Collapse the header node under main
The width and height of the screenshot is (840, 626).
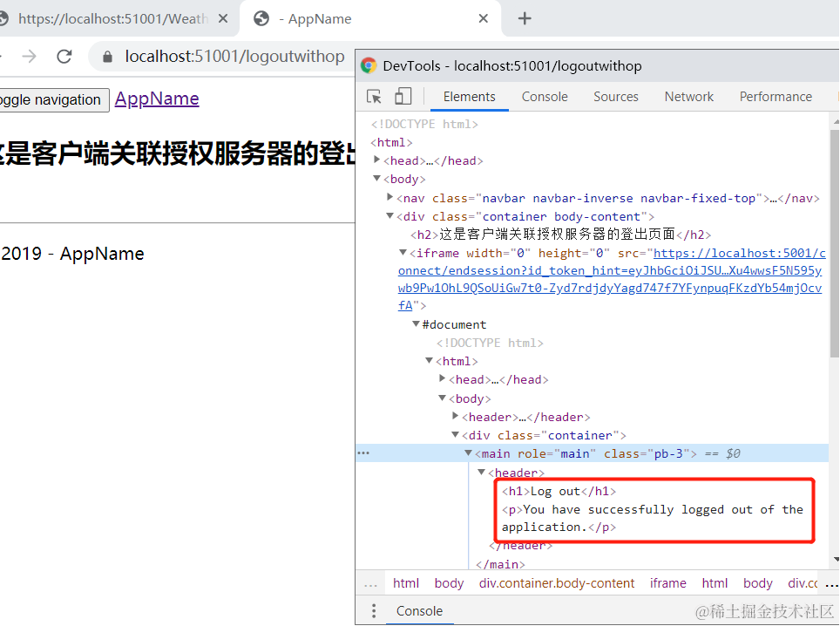click(x=481, y=472)
